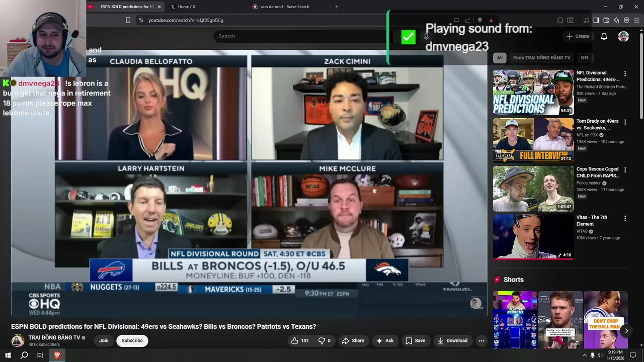The image size is (644, 362).
Task: Open the Tom Brady Full Interview thumbnail
Action: tap(533, 140)
